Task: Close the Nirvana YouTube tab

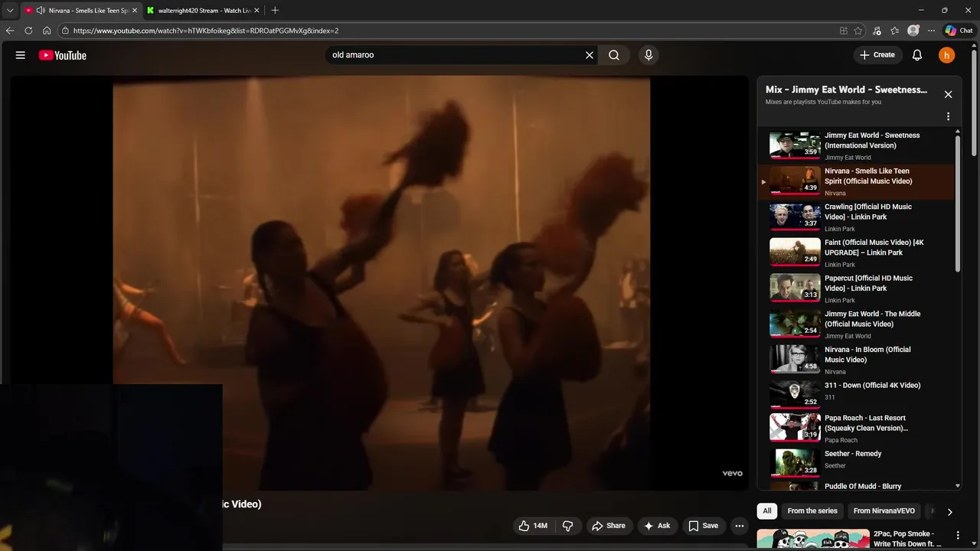Action: point(135,11)
